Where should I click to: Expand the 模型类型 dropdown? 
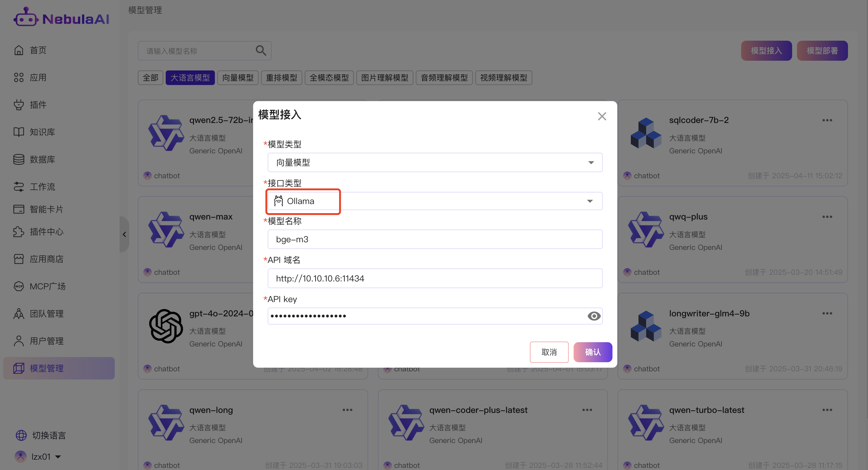point(435,162)
